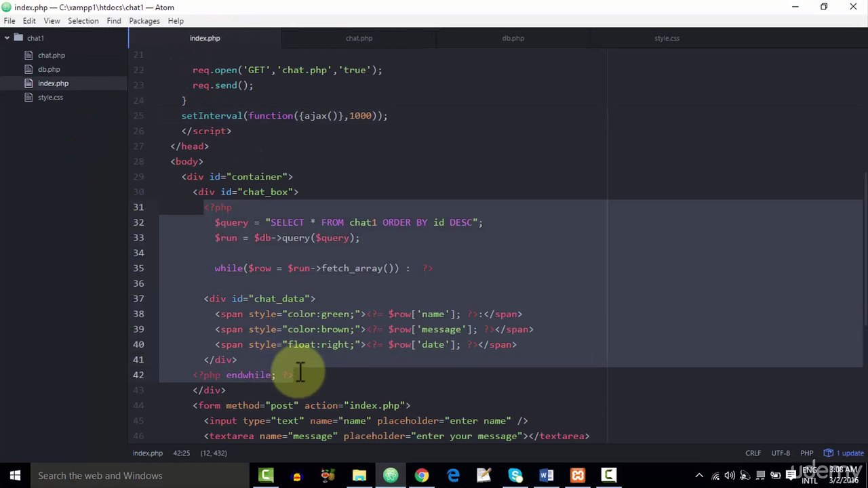Click the folder icon for chat1

[18, 38]
